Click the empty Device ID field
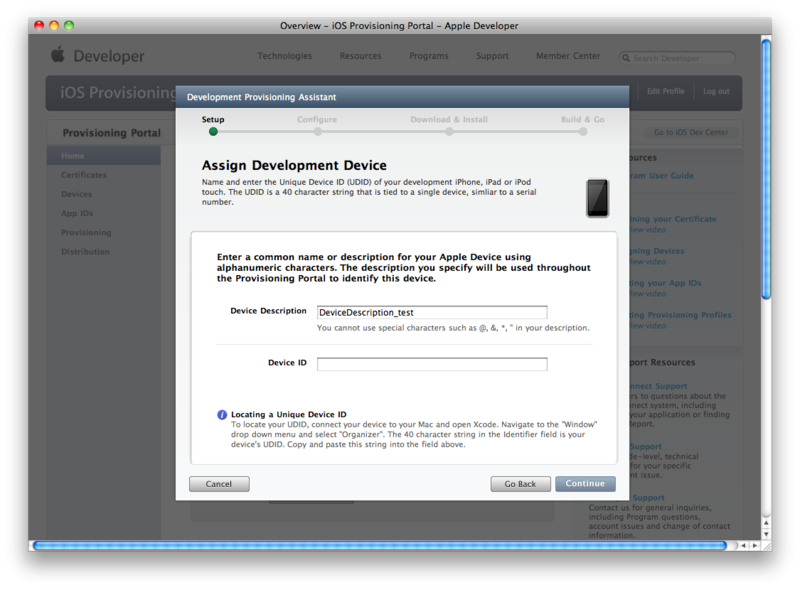800x590 pixels. 432,364
